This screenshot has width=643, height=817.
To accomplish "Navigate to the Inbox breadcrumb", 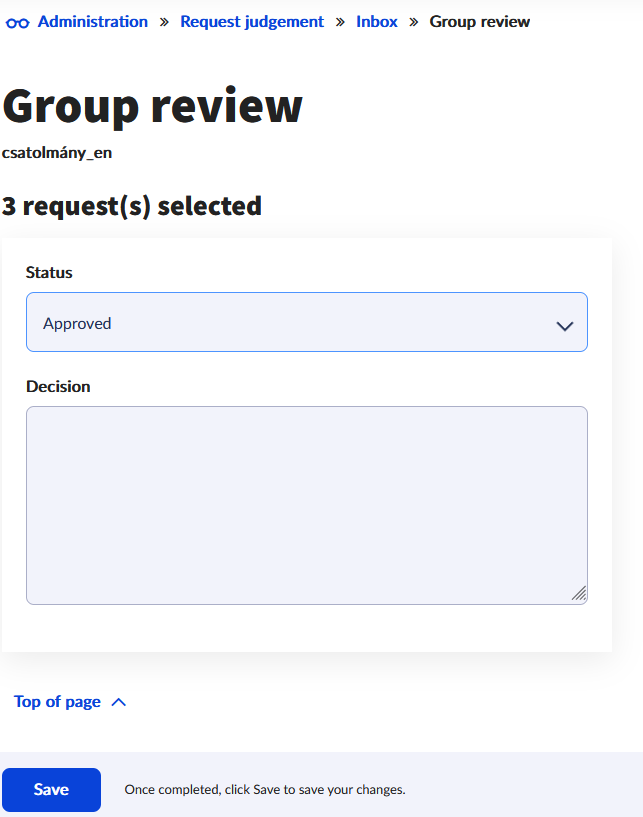I will tap(377, 22).
